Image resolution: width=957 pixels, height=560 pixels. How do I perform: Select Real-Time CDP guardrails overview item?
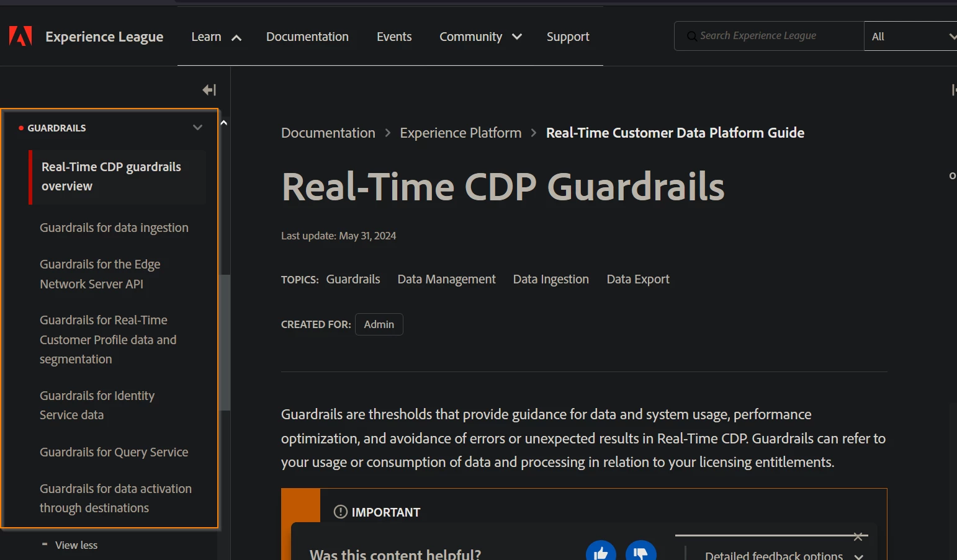pos(117,177)
